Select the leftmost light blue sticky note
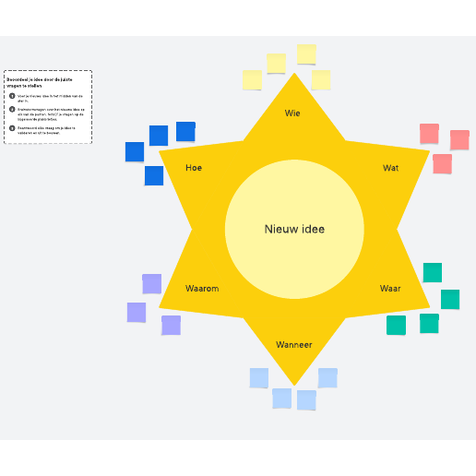Image resolution: width=476 pixels, height=476 pixels. coord(259,377)
